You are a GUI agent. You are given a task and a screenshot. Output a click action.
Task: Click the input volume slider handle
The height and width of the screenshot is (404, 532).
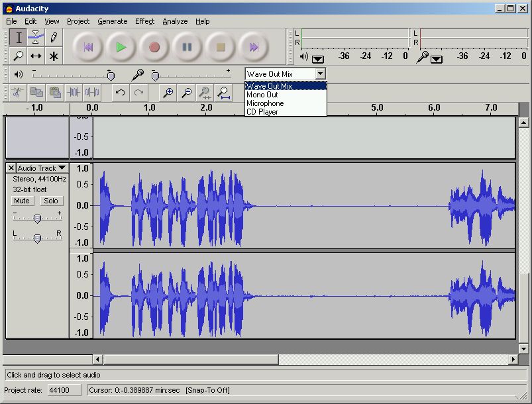tap(155, 76)
